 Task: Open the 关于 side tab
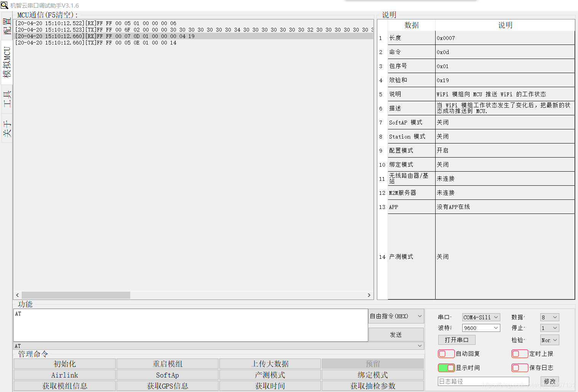(x=7, y=128)
